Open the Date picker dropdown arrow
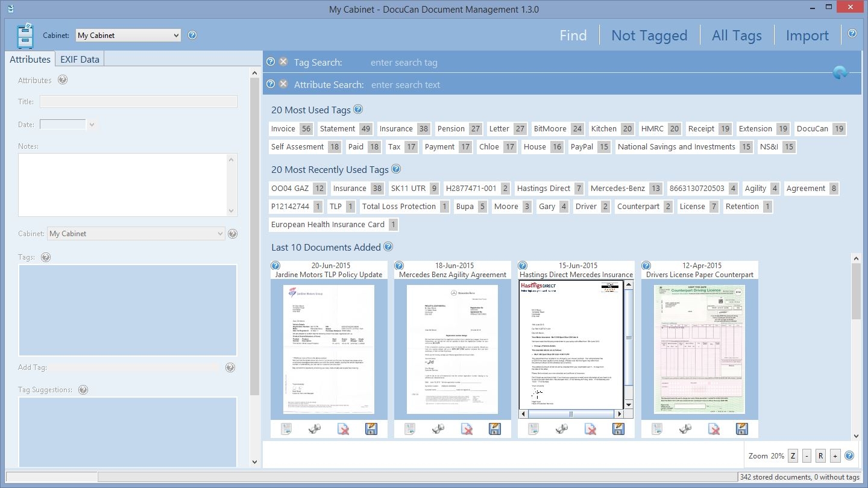 tap(92, 125)
